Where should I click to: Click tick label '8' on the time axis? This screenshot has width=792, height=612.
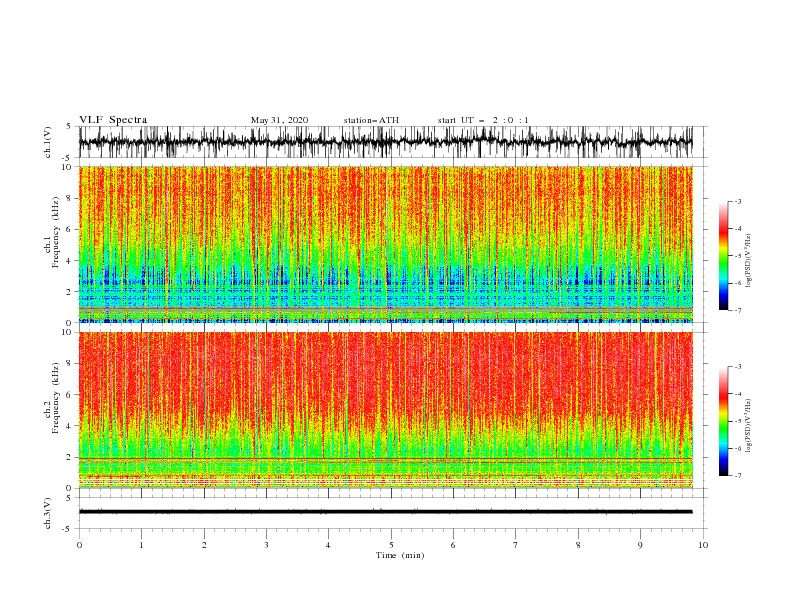click(578, 545)
